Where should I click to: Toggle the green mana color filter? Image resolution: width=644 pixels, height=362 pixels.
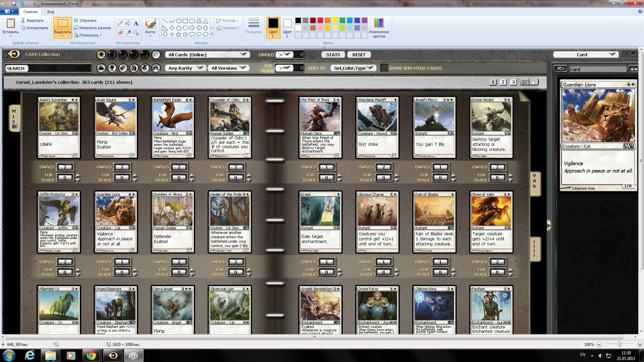coord(145,55)
